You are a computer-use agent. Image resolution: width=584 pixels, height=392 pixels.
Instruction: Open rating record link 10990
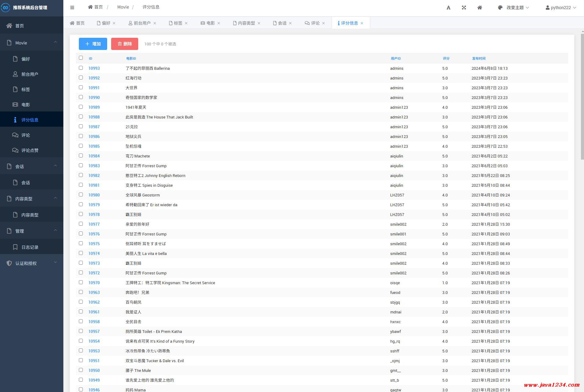(94, 97)
